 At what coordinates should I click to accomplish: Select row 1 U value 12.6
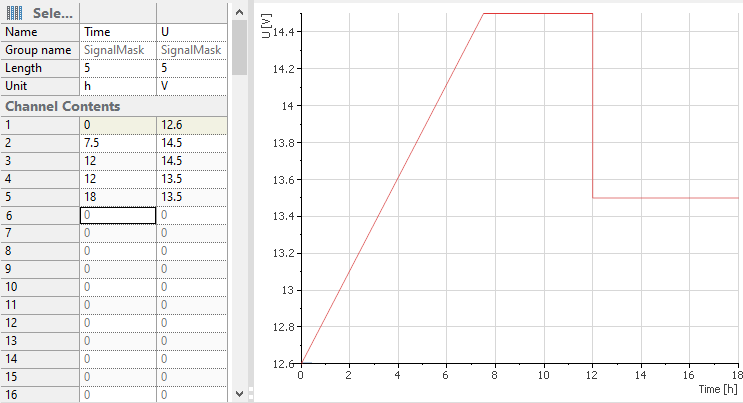(x=192, y=125)
